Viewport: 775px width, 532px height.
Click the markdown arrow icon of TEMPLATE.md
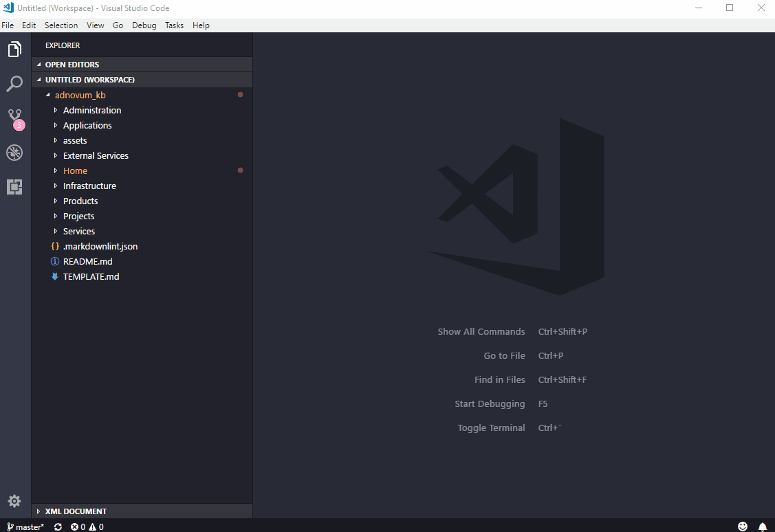click(55, 276)
